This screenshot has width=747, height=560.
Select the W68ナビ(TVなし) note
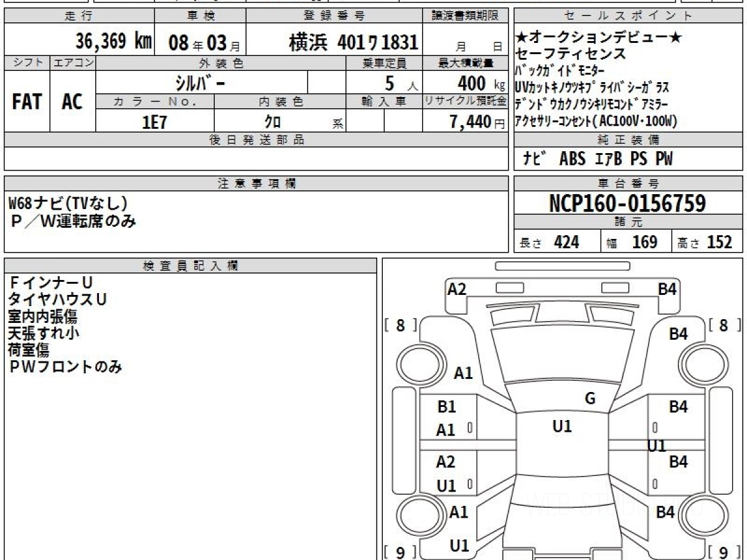[68, 203]
